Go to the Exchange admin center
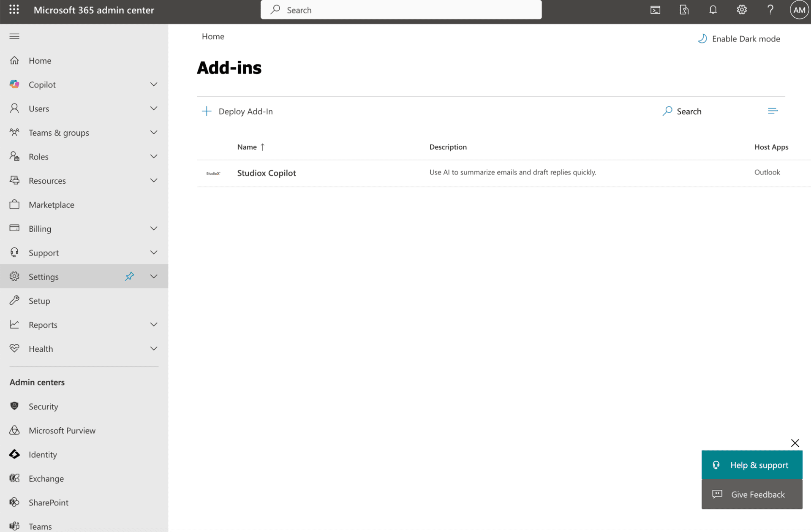This screenshot has height=532, width=811. [46, 478]
